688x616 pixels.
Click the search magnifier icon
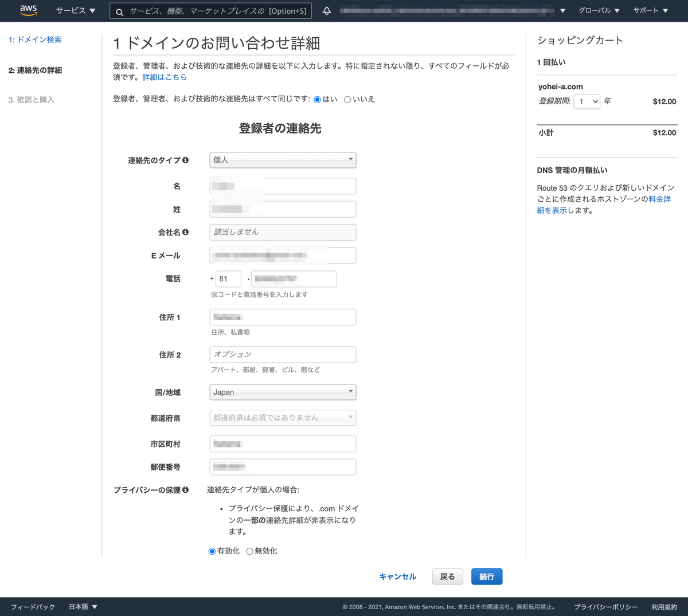(119, 11)
